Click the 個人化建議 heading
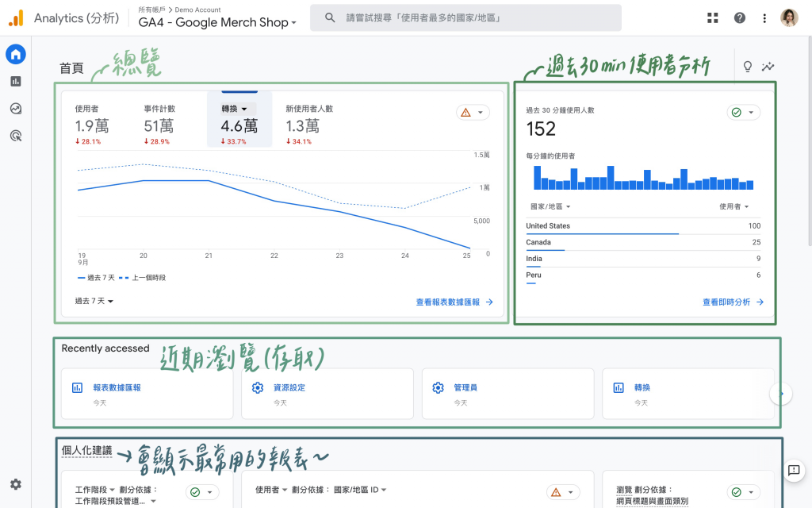812x508 pixels. click(x=86, y=451)
